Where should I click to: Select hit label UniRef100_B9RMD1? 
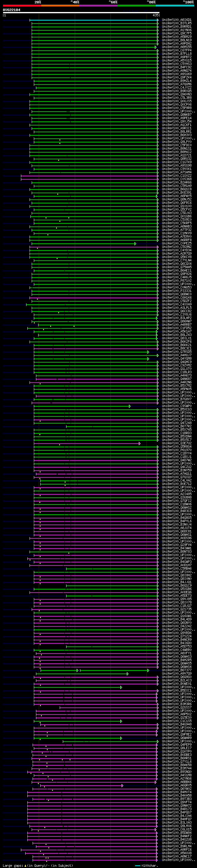coord(177,26)
